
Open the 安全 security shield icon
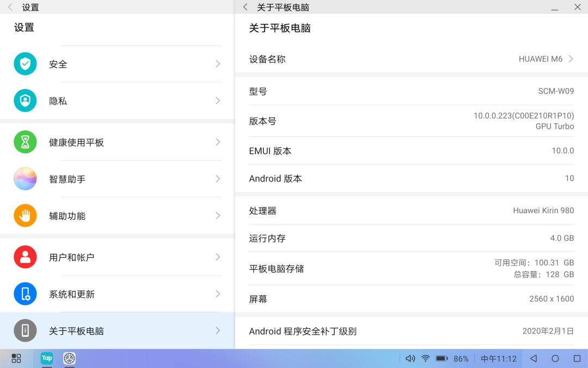click(x=25, y=64)
